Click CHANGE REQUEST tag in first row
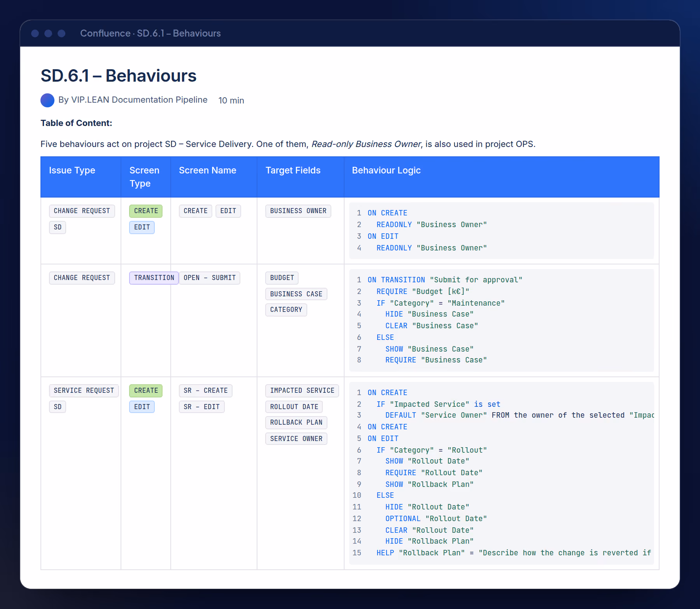Viewport: 700px width, 609px height. coord(82,211)
